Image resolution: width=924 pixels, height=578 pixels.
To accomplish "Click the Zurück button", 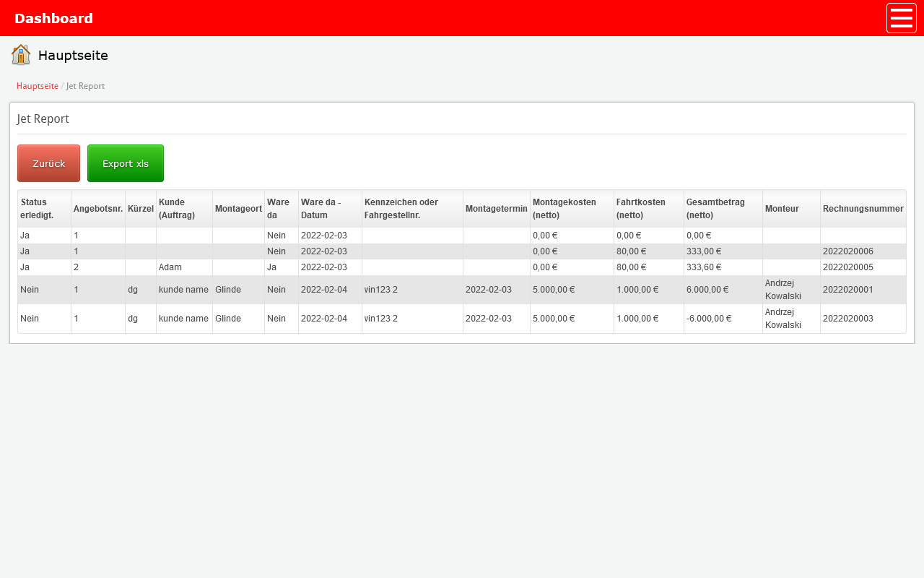I will [x=48, y=163].
